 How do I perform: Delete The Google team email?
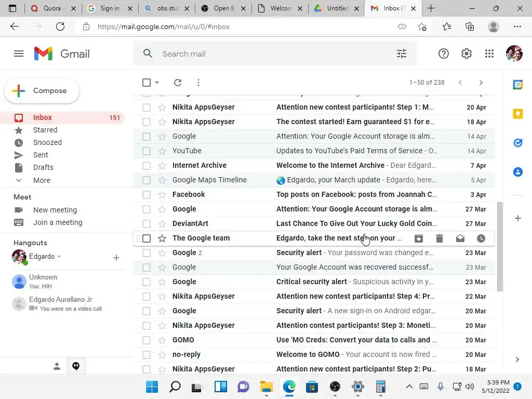(440, 238)
